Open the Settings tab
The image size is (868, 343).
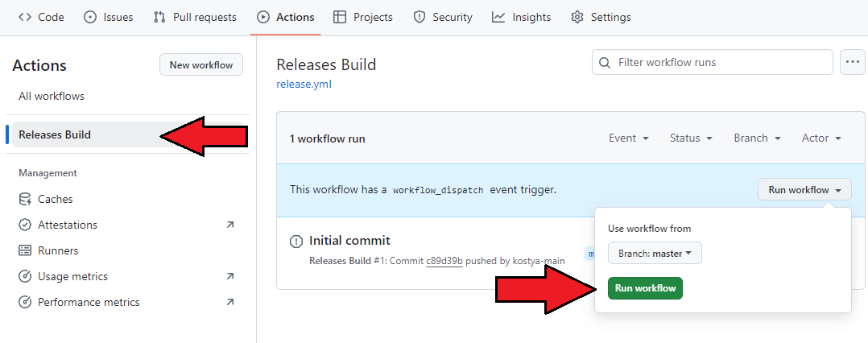[x=601, y=17]
